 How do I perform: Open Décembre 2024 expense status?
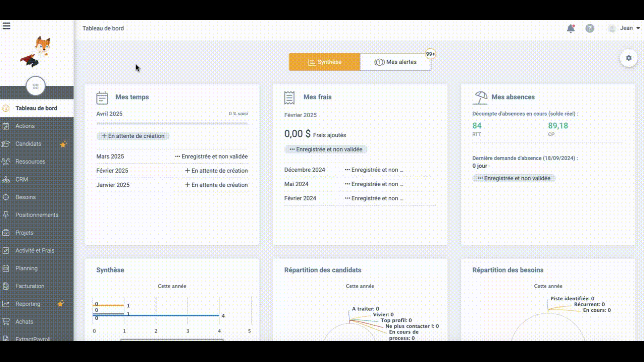pyautogui.click(x=374, y=170)
